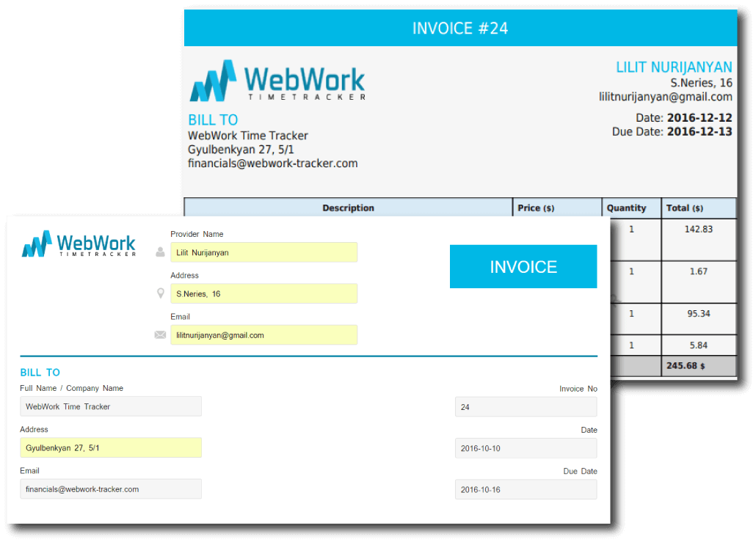Screen dimensions: 756x542
Task: Select the Due Date field showing 2016-10-16
Action: coord(526,490)
